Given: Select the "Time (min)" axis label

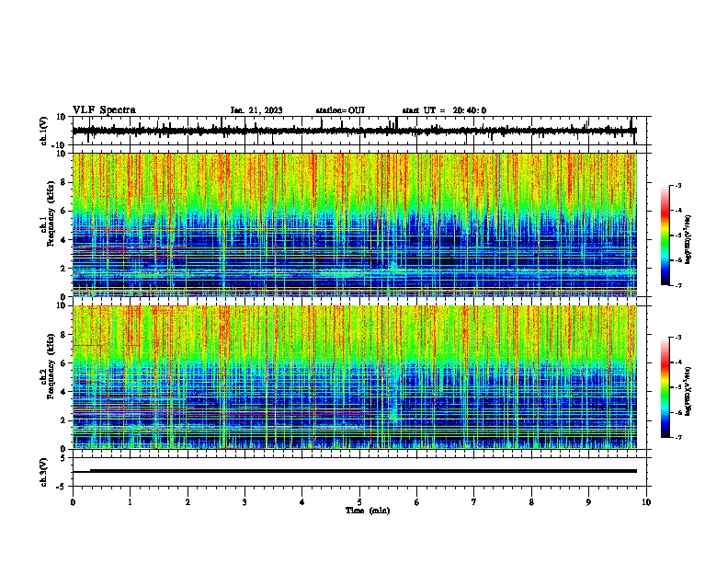Looking at the screenshot, I should click(x=368, y=511).
